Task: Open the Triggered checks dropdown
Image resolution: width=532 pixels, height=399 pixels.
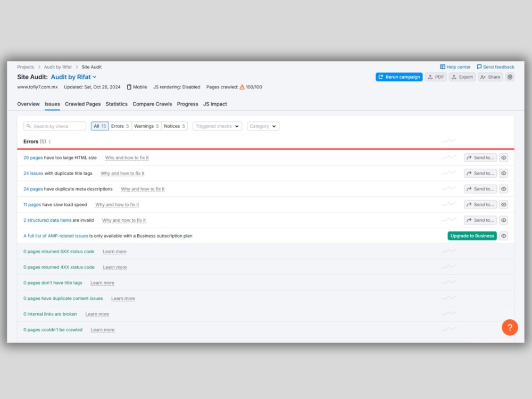Action: [217, 126]
